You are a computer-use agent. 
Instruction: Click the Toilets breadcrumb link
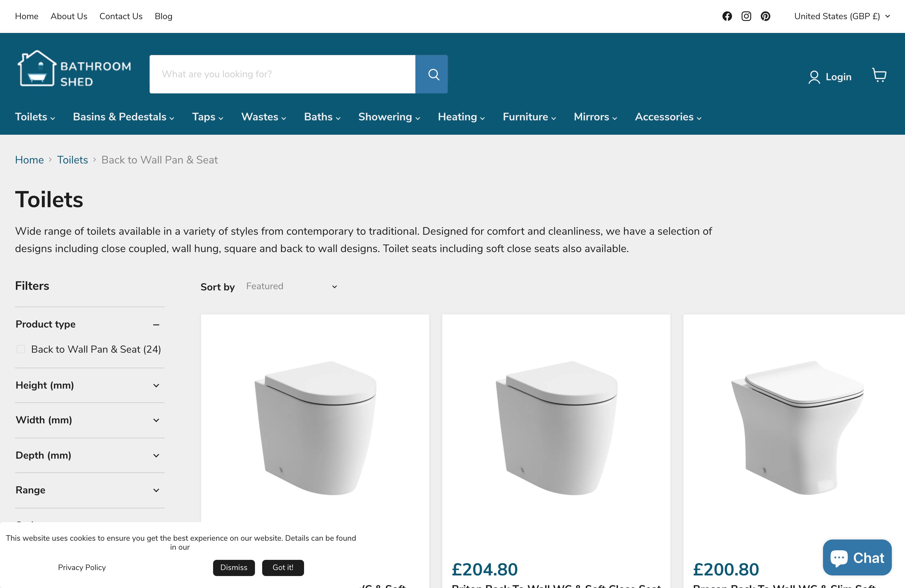click(72, 160)
